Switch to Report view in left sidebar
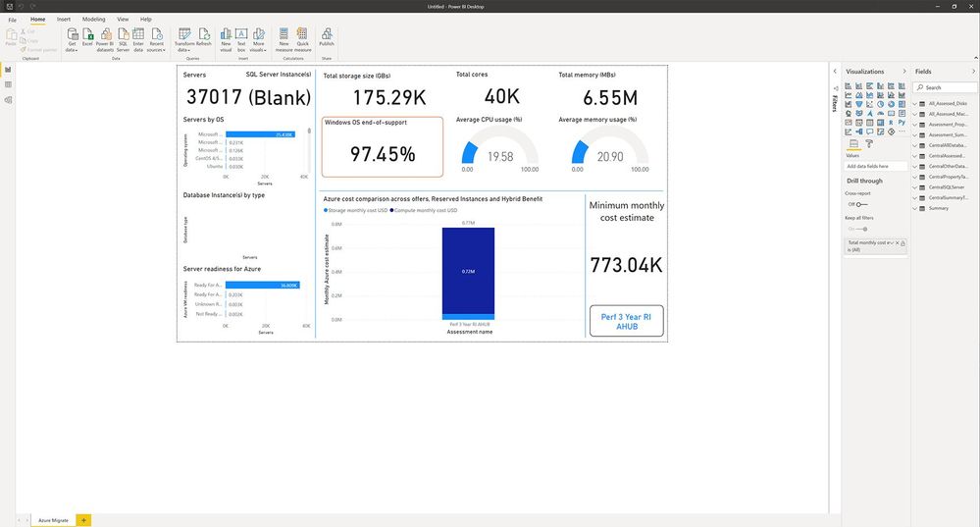The height and width of the screenshot is (527, 980). pyautogui.click(x=8, y=70)
